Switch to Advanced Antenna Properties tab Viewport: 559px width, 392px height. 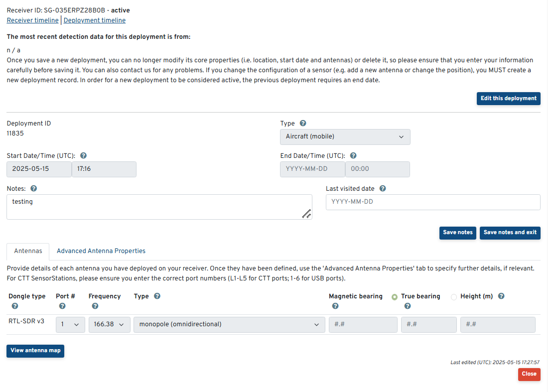click(x=101, y=251)
